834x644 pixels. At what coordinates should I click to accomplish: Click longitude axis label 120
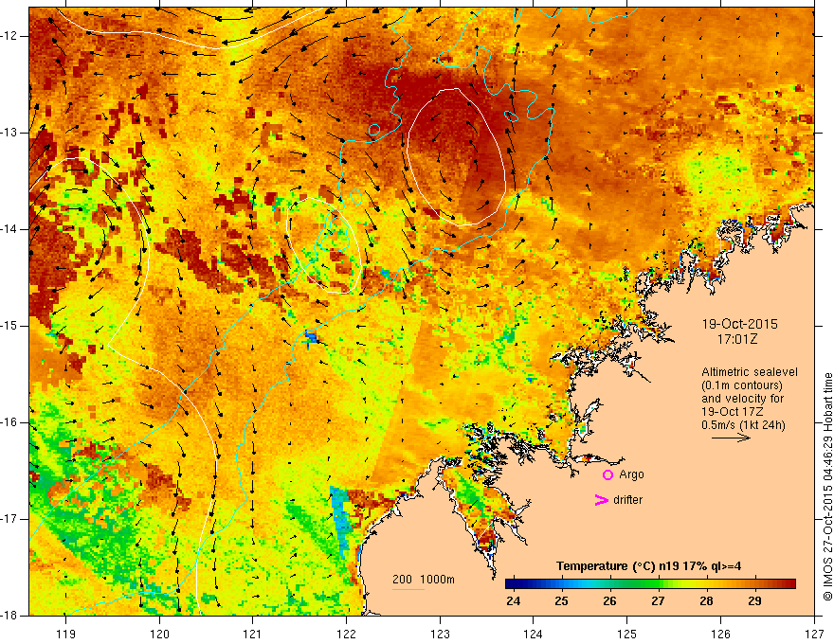pos(159,634)
